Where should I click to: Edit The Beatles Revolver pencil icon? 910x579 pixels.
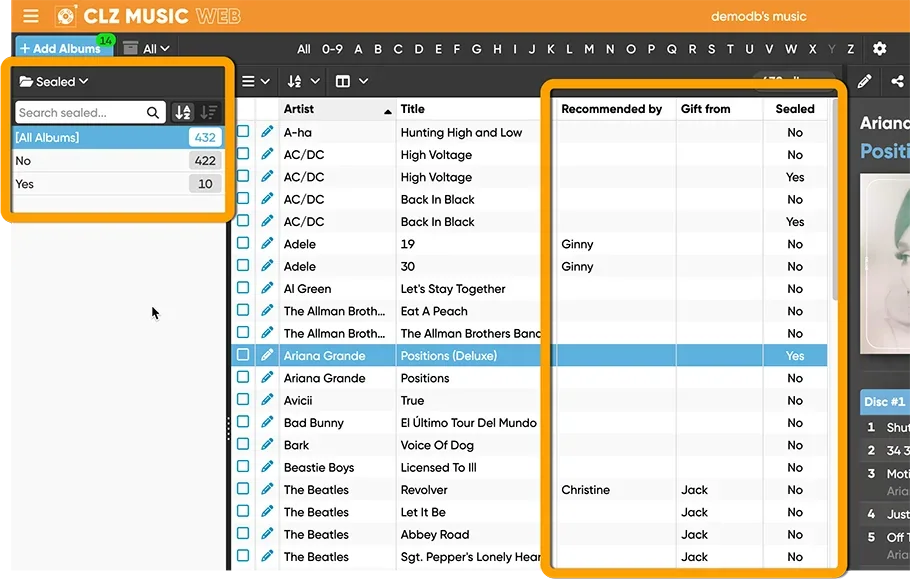click(267, 489)
